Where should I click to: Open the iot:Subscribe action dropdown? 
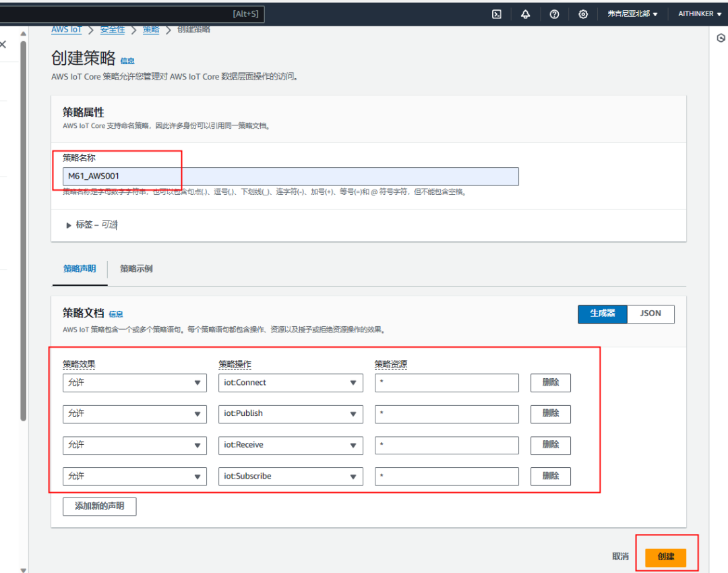pyautogui.click(x=291, y=477)
